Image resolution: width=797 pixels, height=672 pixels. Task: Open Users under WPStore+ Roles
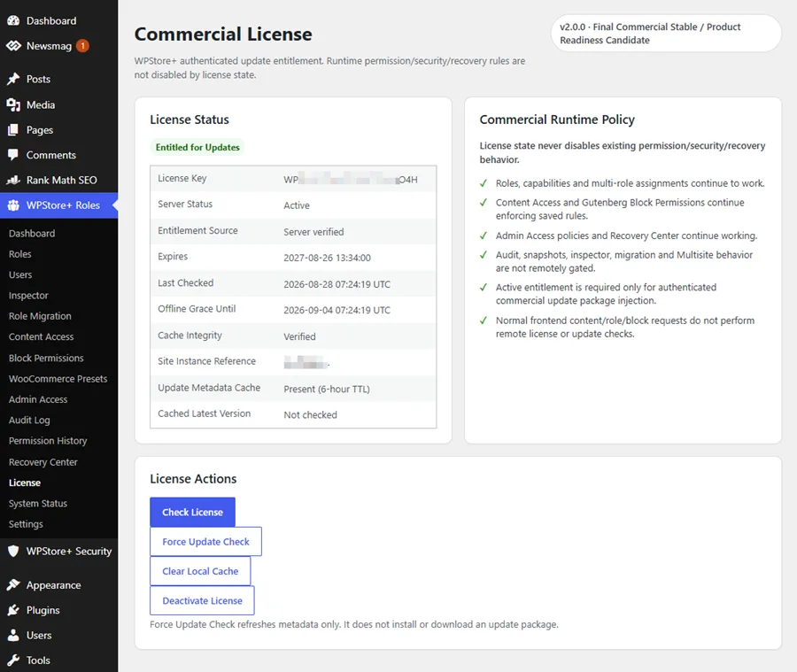[x=20, y=275]
